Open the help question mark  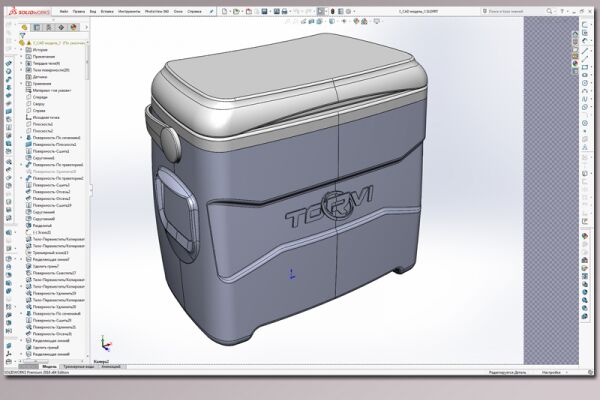(x=562, y=11)
